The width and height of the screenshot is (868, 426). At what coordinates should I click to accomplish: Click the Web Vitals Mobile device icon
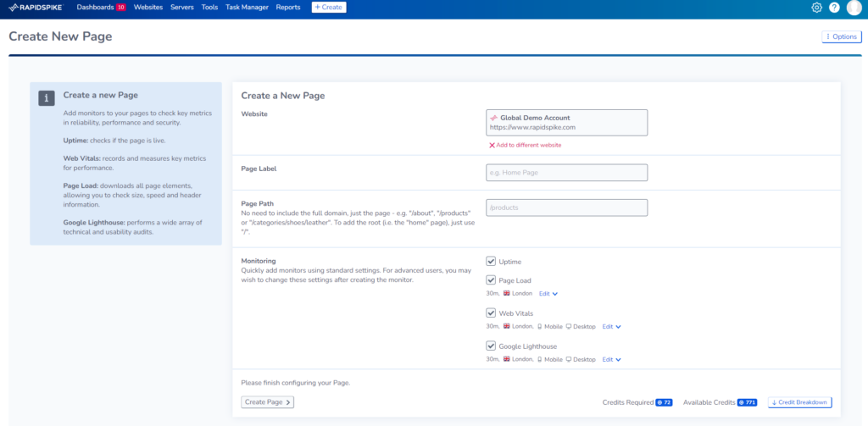pyautogui.click(x=540, y=326)
